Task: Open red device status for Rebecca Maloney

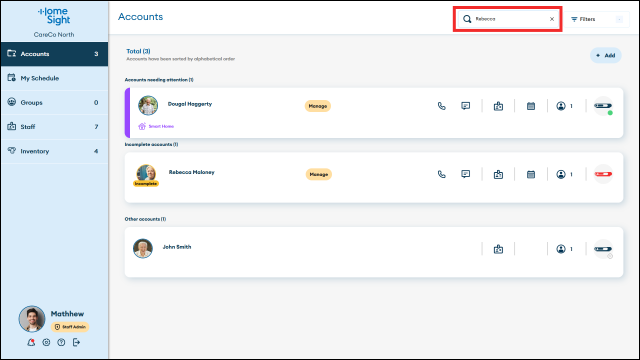Action: click(603, 174)
